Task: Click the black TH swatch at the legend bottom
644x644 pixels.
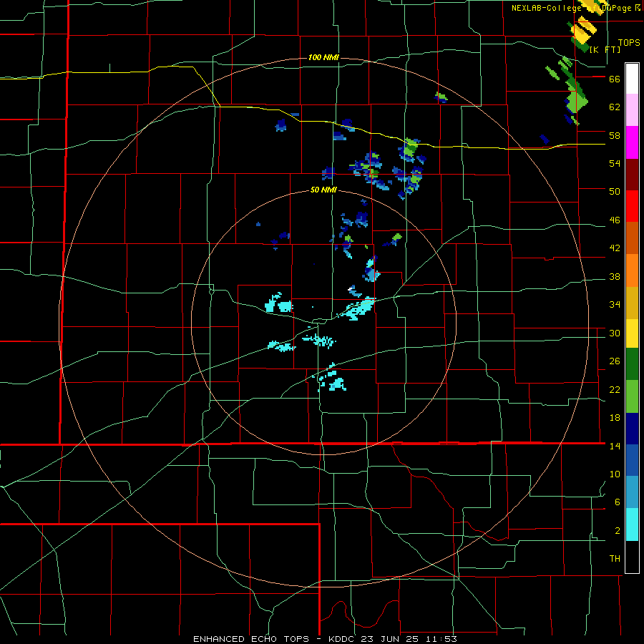Action: pyautogui.click(x=632, y=557)
